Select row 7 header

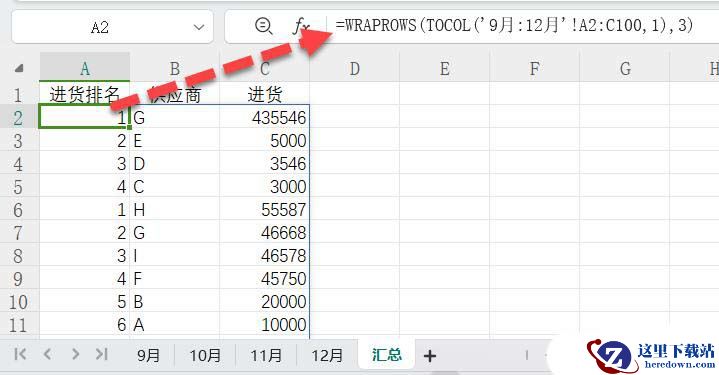click(18, 232)
